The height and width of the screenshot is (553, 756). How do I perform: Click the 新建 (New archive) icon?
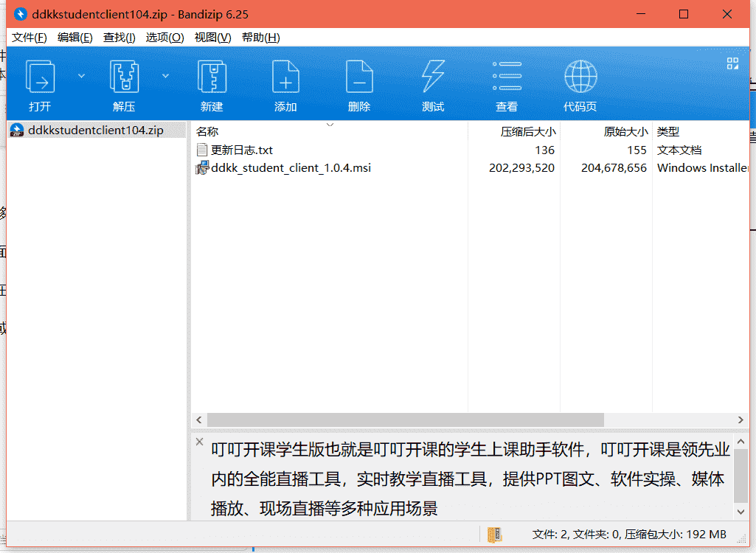pos(212,77)
